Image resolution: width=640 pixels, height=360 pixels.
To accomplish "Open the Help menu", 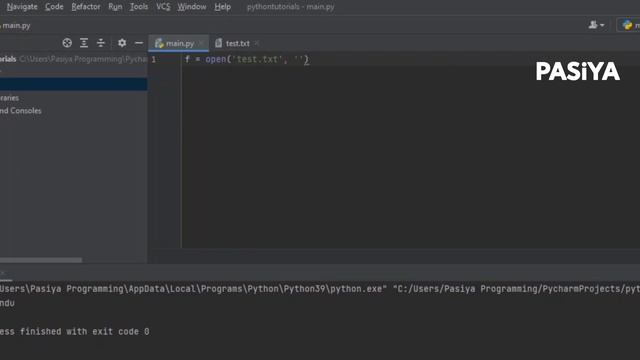I will pos(222,7).
